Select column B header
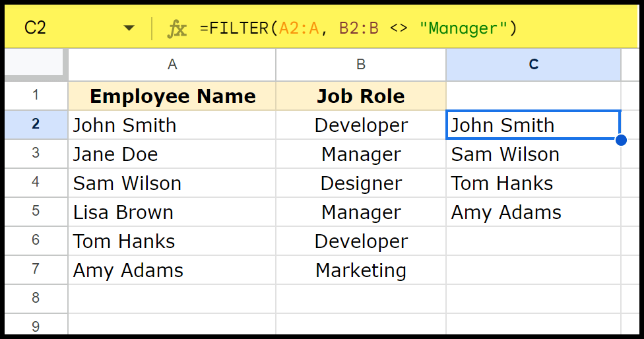 coord(361,65)
